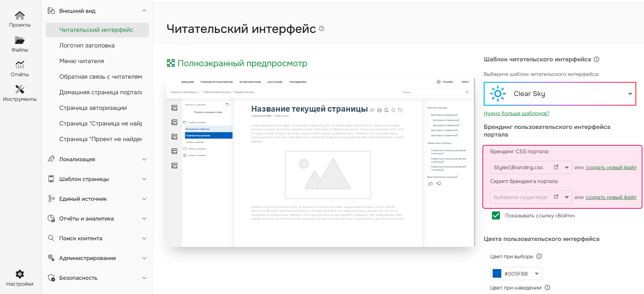Open Clear Sky template dropdown arrow
The height and width of the screenshot is (294, 644).
(630, 94)
